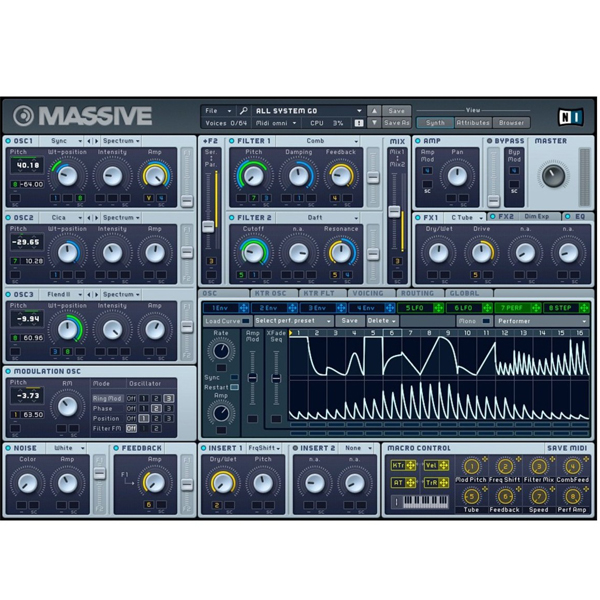Toggle Bypass section power button
The image size is (600, 600).
489,141
